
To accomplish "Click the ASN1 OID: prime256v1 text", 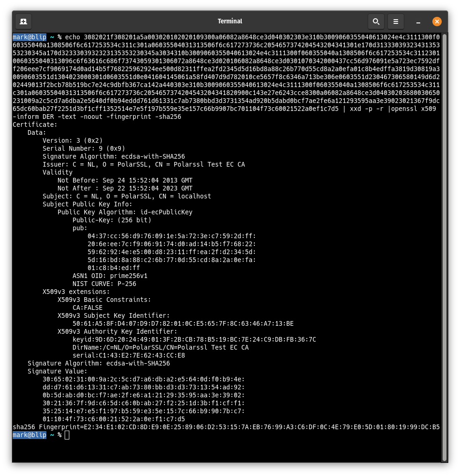I will point(110,276).
